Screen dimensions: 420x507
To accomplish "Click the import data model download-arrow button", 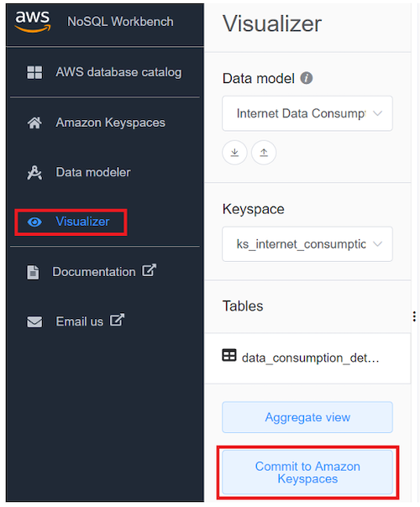I will 234,152.
